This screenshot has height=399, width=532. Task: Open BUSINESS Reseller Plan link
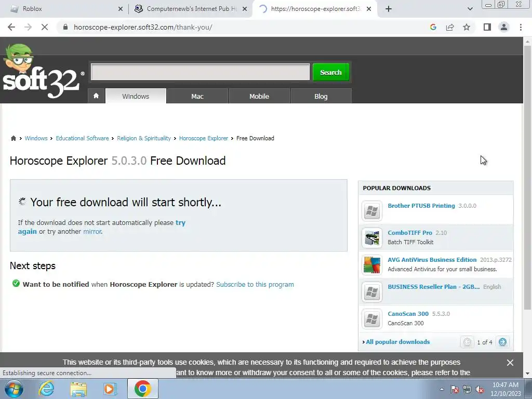click(434, 287)
